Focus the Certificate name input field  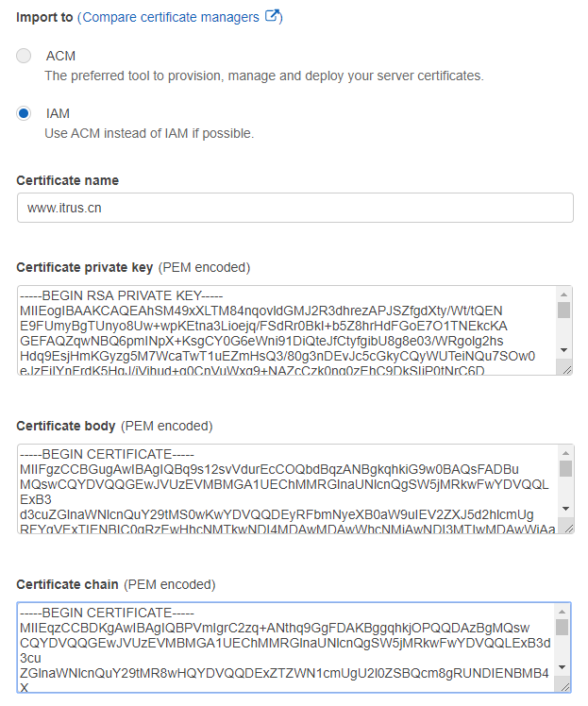294,208
